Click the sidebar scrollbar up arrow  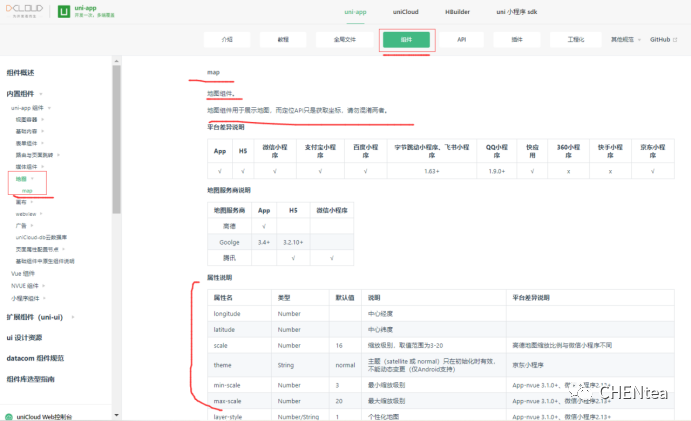(x=116, y=61)
